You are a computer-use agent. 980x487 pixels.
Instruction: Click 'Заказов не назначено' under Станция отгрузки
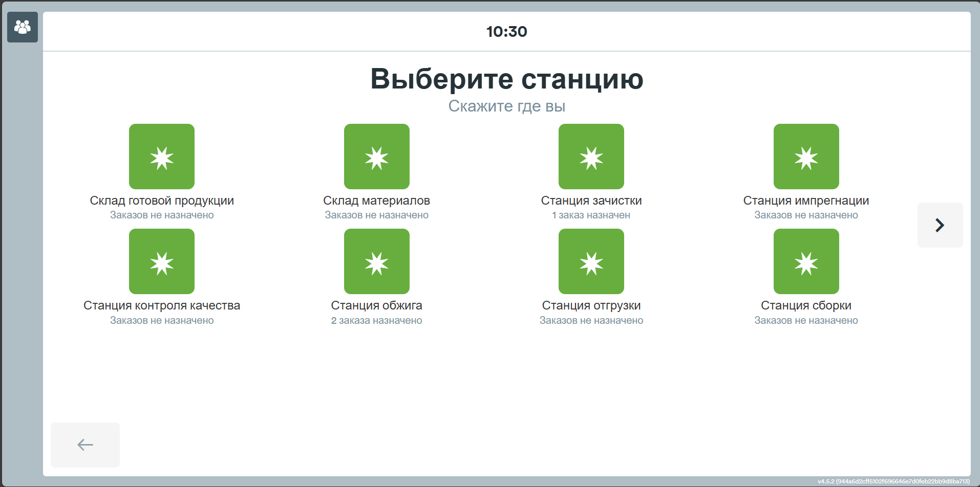click(591, 321)
